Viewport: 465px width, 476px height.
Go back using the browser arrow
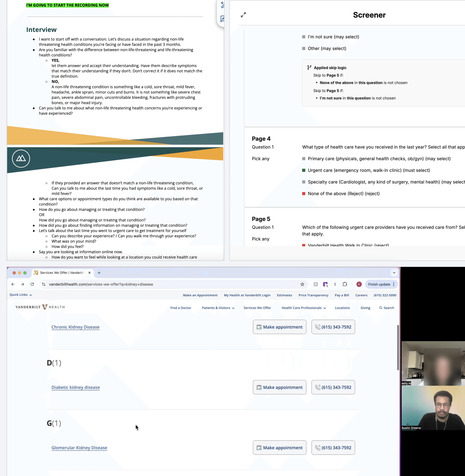(x=13, y=284)
